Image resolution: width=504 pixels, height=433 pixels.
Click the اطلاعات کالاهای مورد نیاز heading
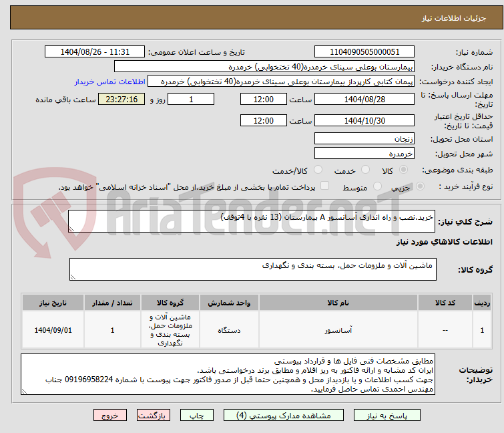444,242
